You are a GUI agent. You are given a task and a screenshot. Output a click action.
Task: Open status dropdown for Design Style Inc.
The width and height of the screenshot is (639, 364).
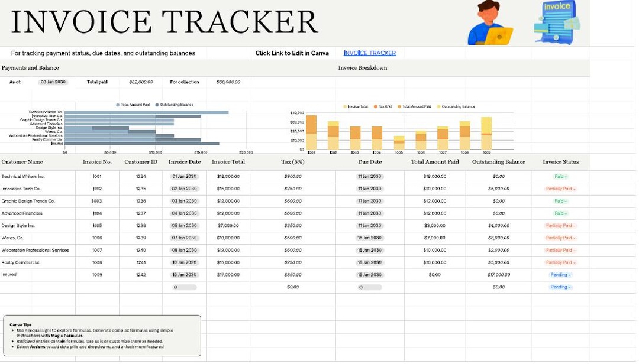tap(560, 226)
